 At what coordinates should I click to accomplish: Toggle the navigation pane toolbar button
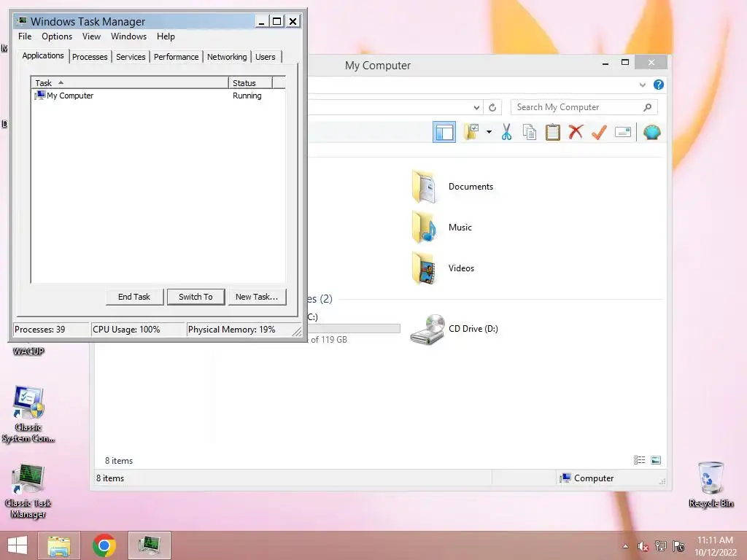444,133
